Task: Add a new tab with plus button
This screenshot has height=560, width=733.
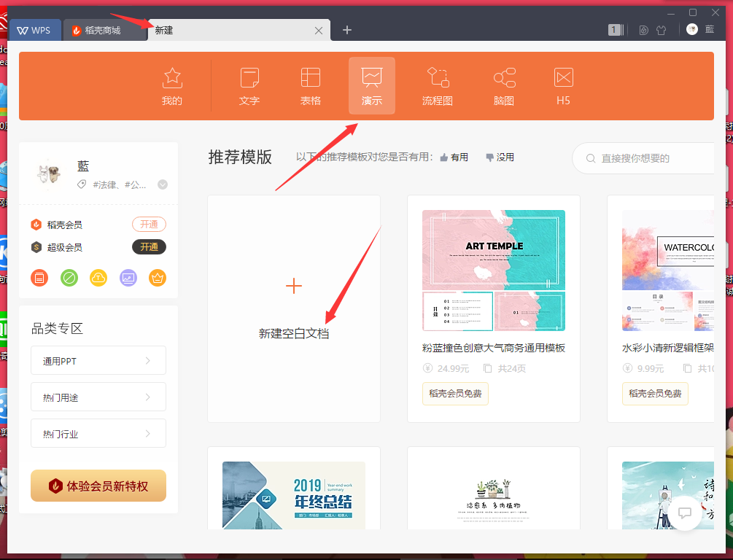Action: point(347,30)
